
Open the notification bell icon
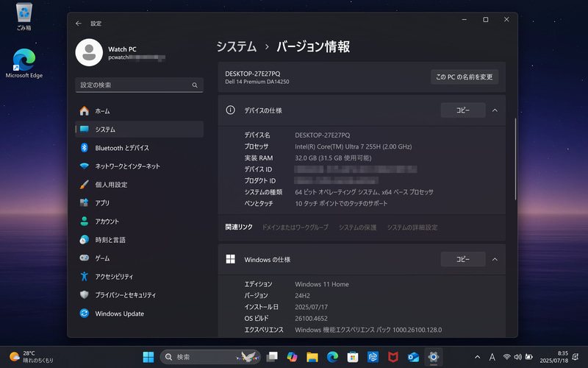pos(576,357)
